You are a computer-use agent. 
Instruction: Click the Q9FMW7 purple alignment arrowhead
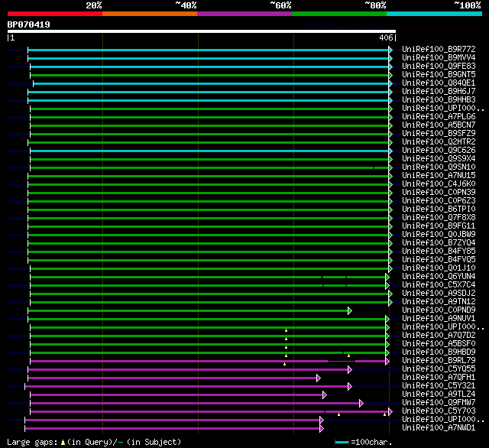coord(361,404)
